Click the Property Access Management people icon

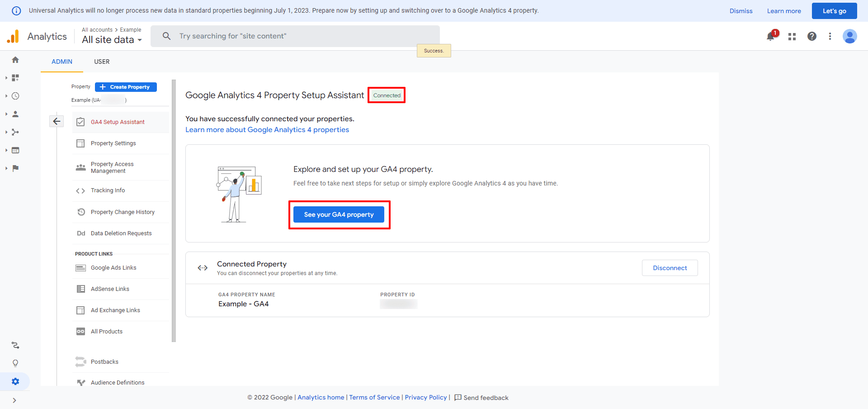click(80, 167)
